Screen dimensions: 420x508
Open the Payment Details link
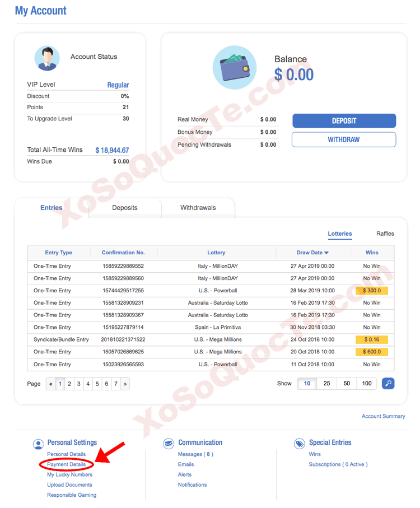click(67, 464)
